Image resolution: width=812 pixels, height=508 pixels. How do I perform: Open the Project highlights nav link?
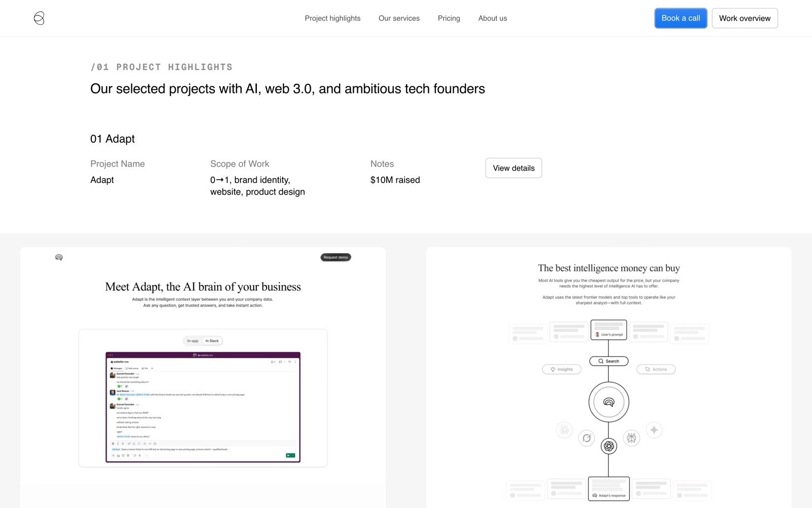[332, 18]
